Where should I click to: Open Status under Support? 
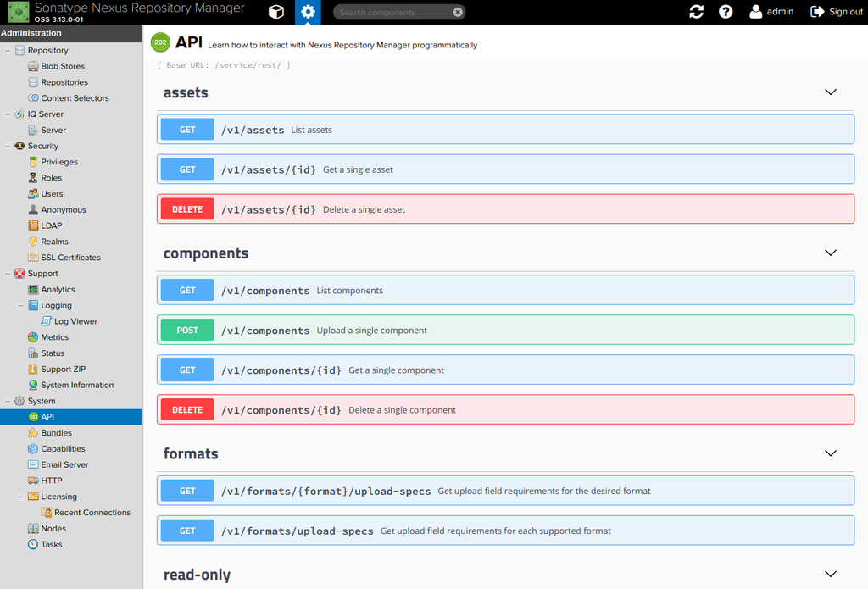[53, 353]
